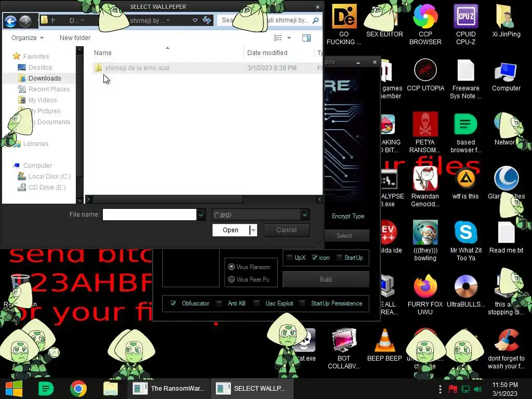Open the File name dropdown arrow
The height and width of the screenshot is (399, 532).
click(x=201, y=215)
